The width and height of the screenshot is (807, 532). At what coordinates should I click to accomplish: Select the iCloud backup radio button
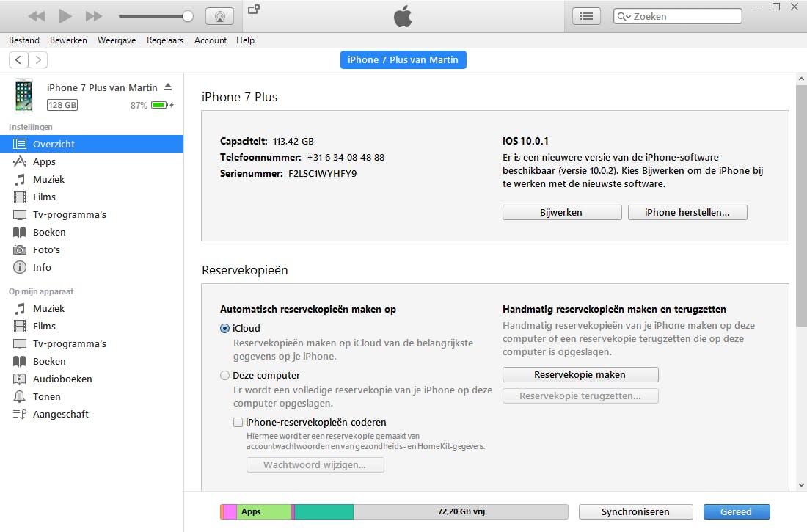(225, 329)
